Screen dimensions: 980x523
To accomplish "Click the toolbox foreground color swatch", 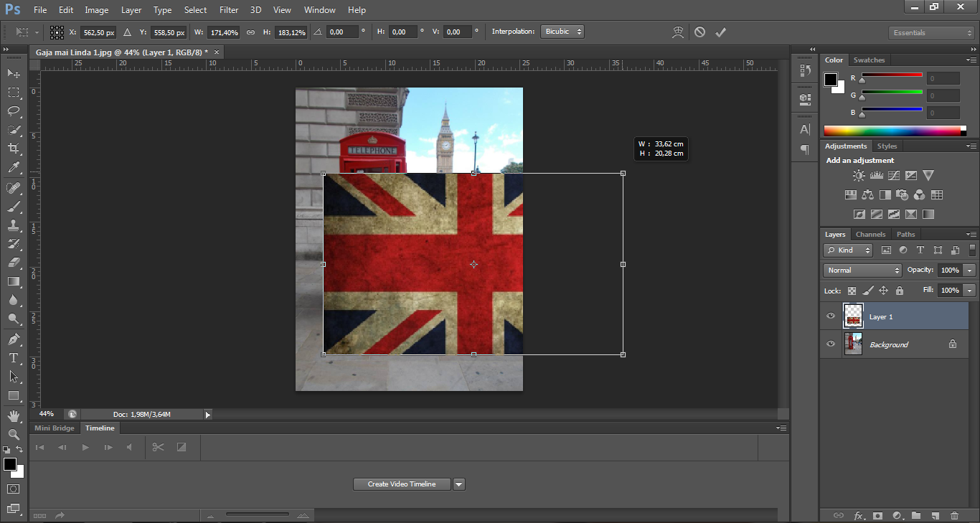I will click(x=10, y=465).
